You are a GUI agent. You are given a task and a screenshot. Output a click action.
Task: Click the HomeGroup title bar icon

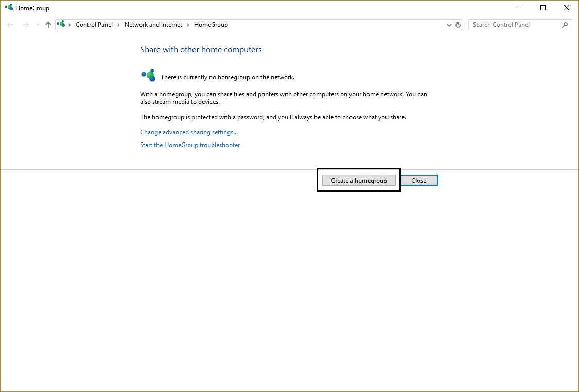9,7
